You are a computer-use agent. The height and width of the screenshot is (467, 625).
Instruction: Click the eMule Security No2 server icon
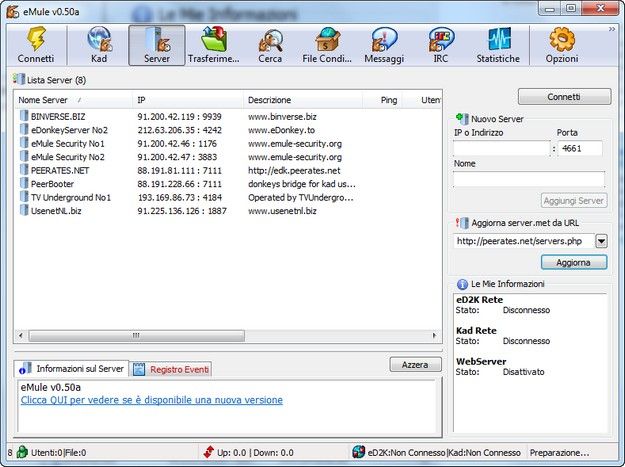pos(24,157)
